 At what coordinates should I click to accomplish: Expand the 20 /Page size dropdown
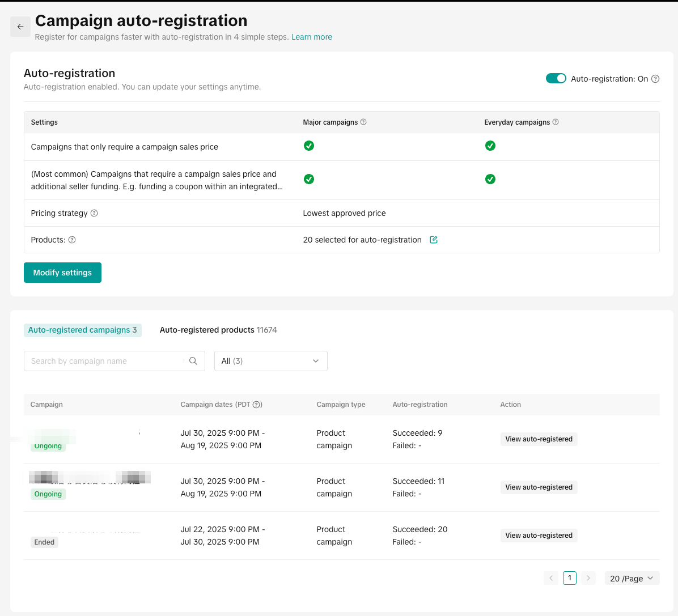(x=632, y=578)
